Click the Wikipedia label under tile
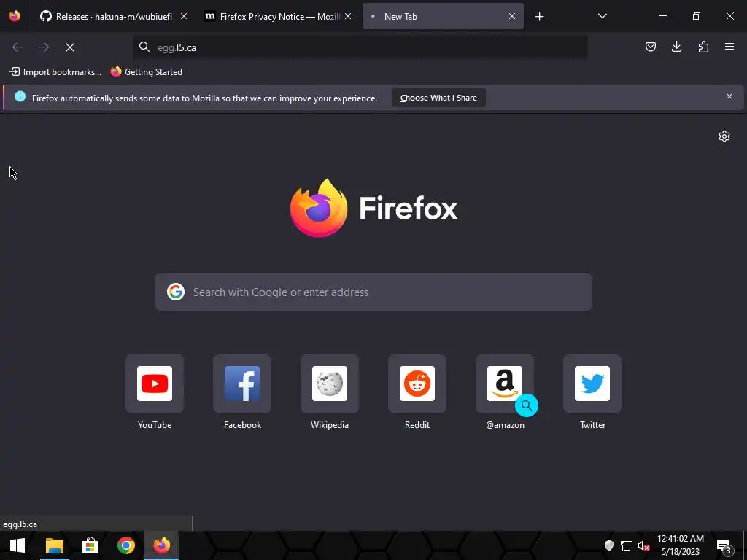The image size is (747, 560). pyautogui.click(x=330, y=425)
